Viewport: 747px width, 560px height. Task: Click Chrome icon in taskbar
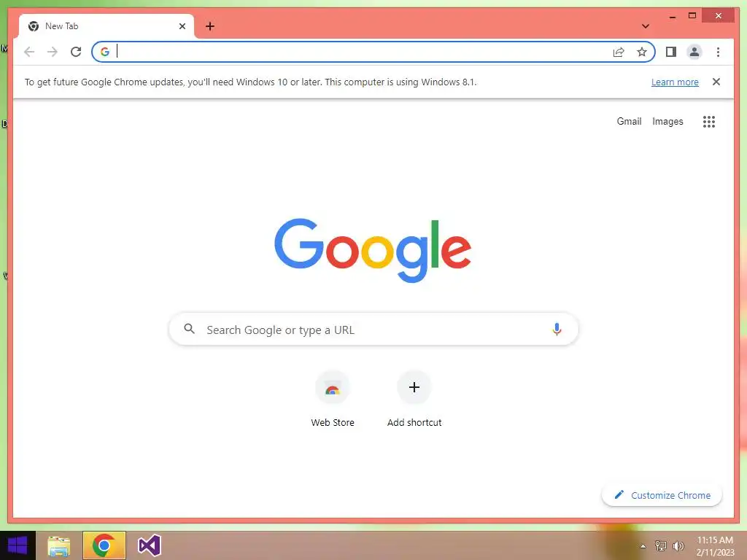pos(104,545)
